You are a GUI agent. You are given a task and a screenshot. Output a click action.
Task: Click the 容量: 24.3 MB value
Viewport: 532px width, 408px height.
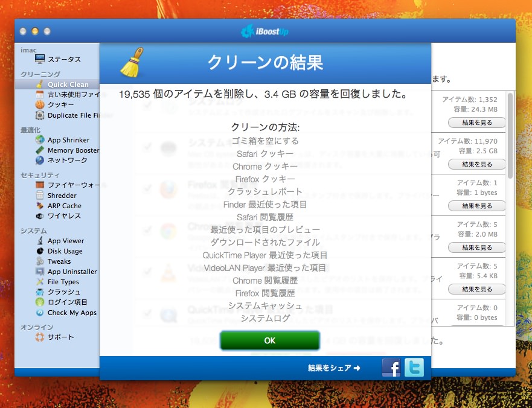point(475,109)
